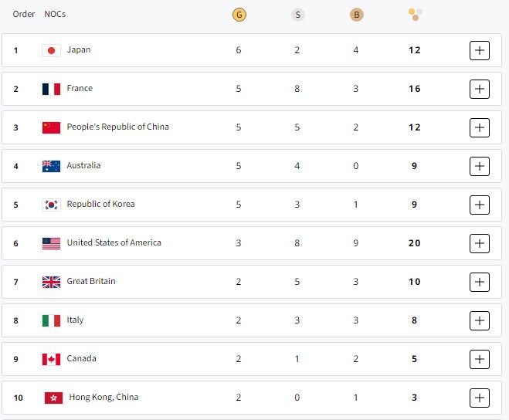The width and height of the screenshot is (509, 420).
Task: Click the bronze medal B column icon
Action: [356, 15]
